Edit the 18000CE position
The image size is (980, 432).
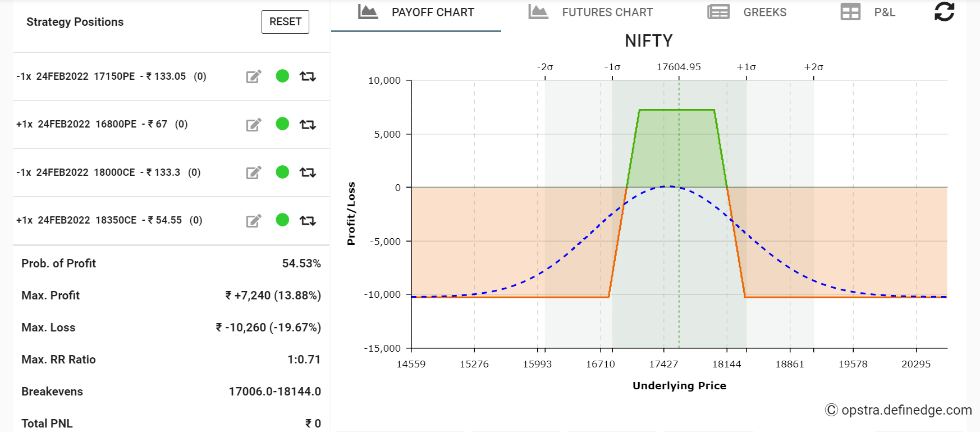pos(253,172)
